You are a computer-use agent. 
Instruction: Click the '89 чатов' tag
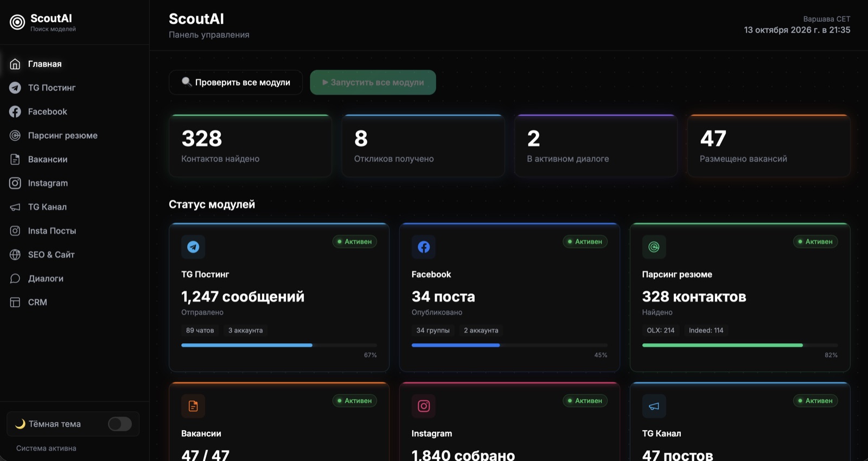point(200,330)
